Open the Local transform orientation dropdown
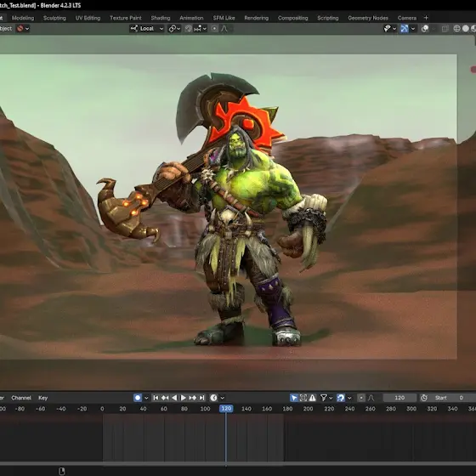The width and height of the screenshot is (476, 476). (x=147, y=29)
